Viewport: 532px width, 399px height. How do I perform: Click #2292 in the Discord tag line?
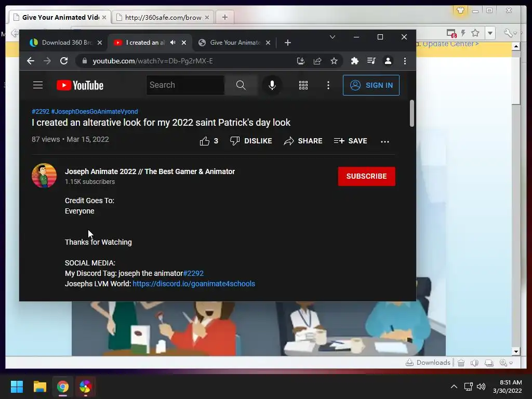click(193, 273)
